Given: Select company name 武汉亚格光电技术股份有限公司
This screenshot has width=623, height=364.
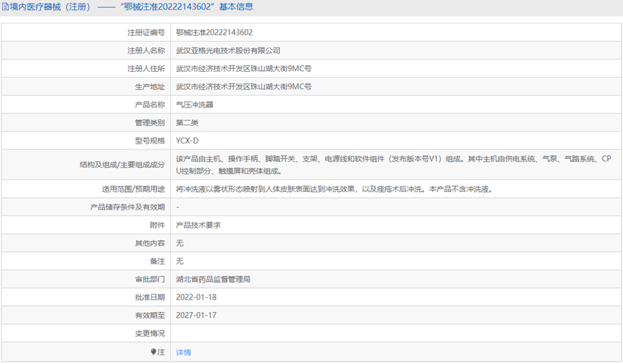Looking at the screenshot, I should click(x=228, y=51).
